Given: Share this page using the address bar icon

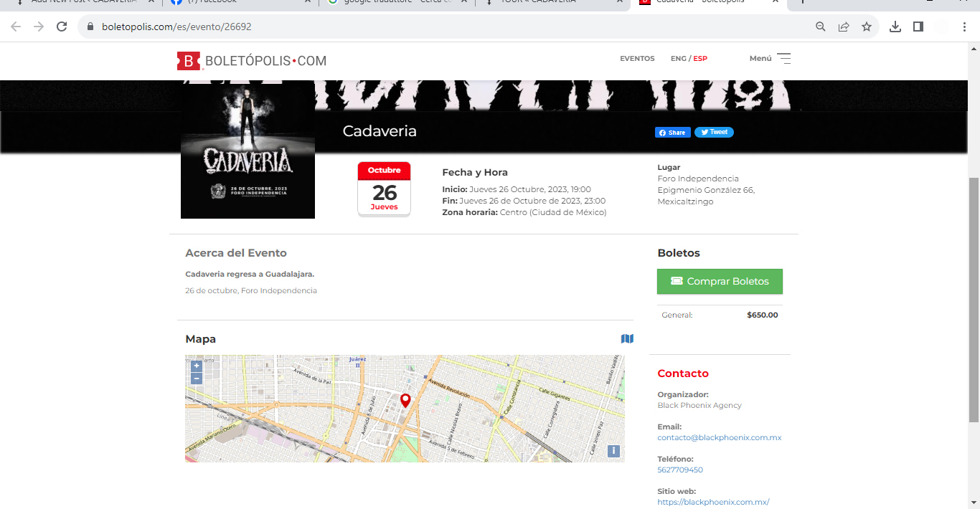Looking at the screenshot, I should pos(844,27).
